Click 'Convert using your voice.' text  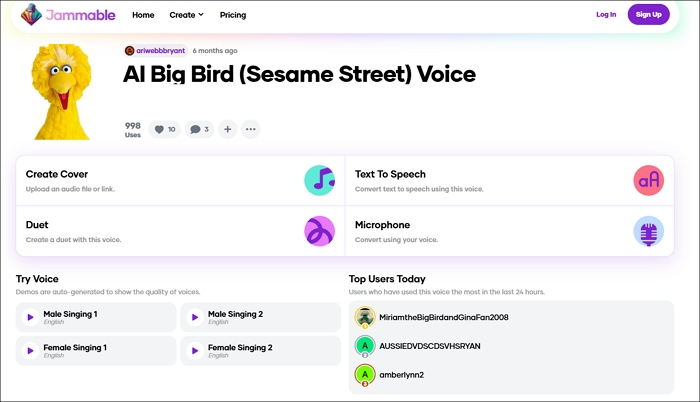396,239
